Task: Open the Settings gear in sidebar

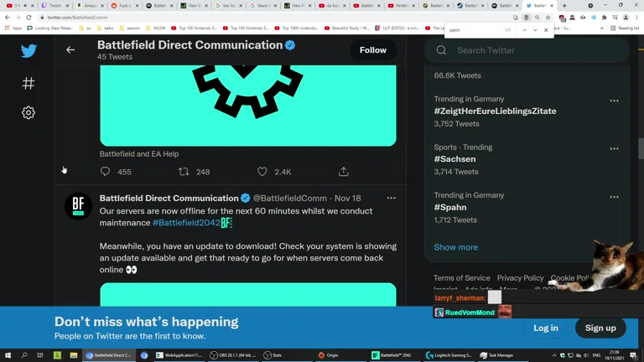Action: click(29, 112)
